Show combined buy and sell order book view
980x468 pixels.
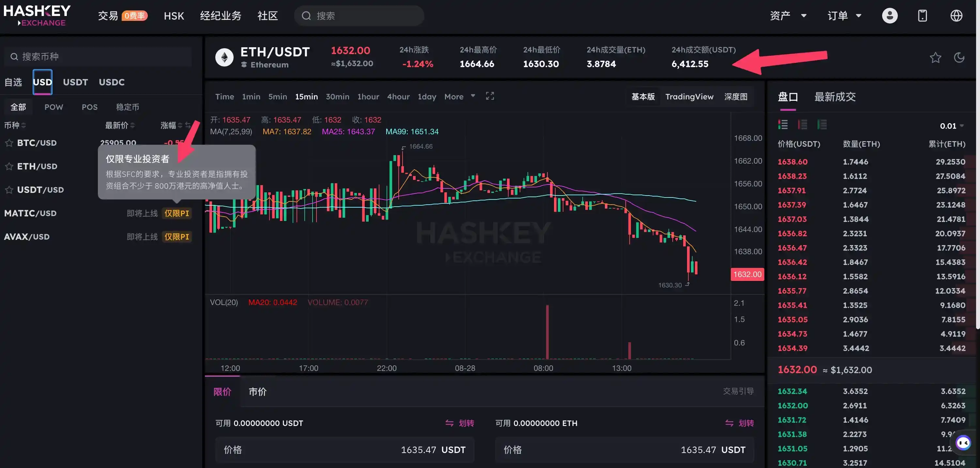tap(783, 125)
